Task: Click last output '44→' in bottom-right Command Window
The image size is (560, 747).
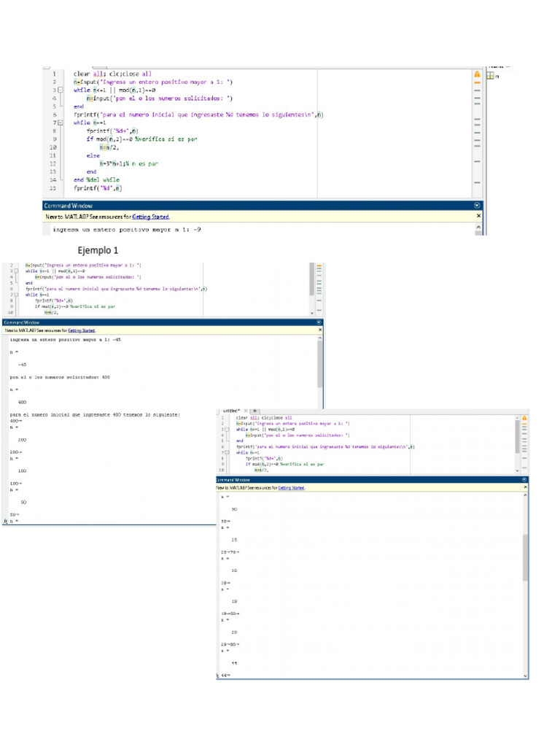Action: (225, 676)
